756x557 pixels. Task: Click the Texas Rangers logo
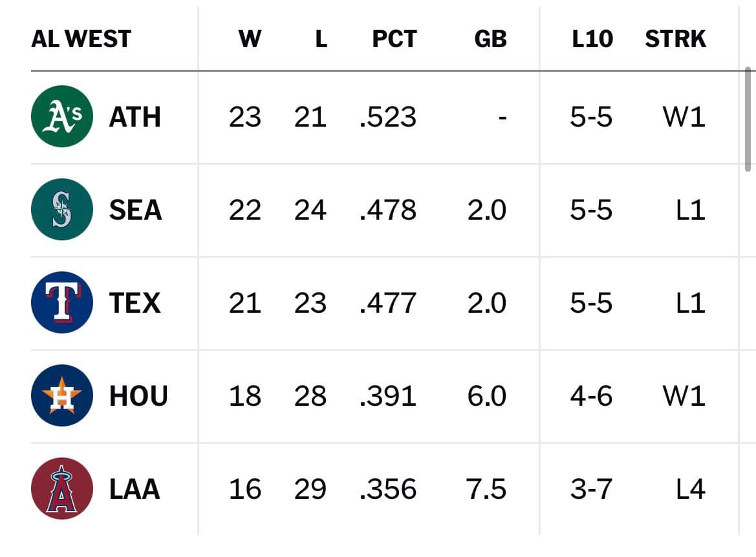(x=61, y=302)
